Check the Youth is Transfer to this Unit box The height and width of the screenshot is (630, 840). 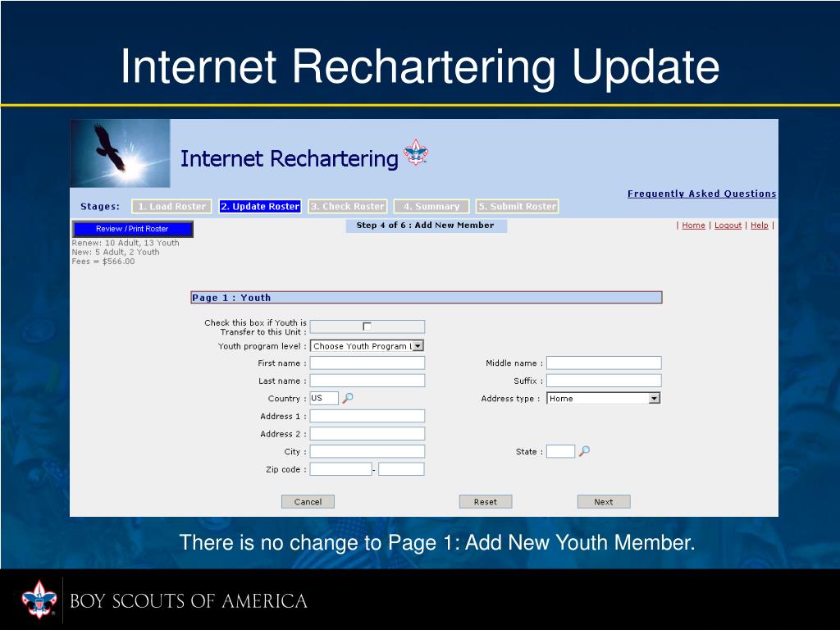367,326
